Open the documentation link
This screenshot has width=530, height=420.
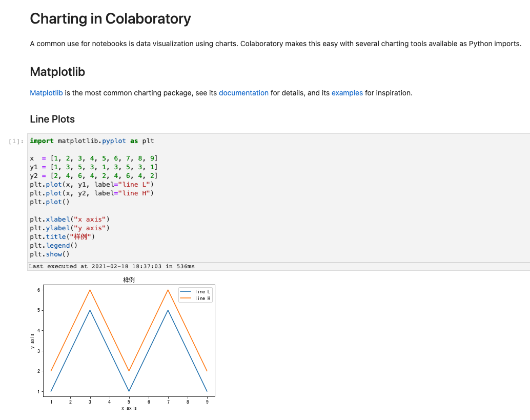click(x=243, y=93)
